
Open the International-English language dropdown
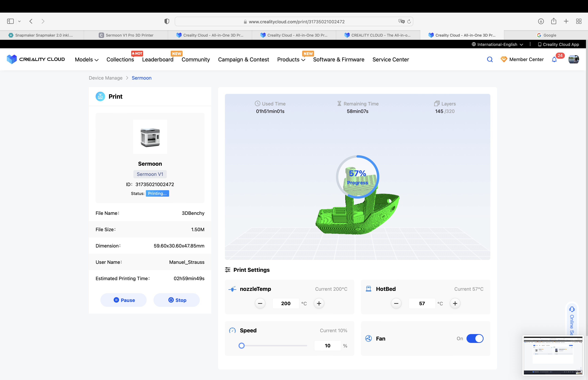pyautogui.click(x=497, y=44)
